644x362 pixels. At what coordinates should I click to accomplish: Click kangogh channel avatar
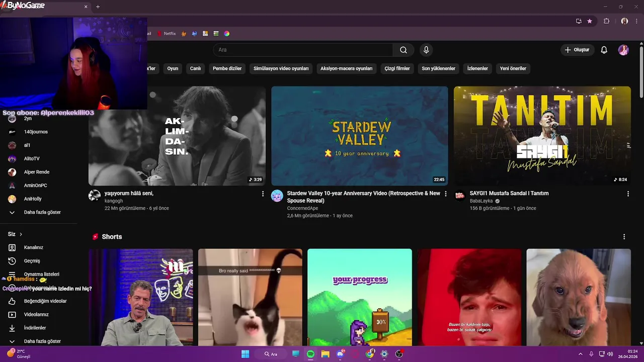(x=95, y=196)
